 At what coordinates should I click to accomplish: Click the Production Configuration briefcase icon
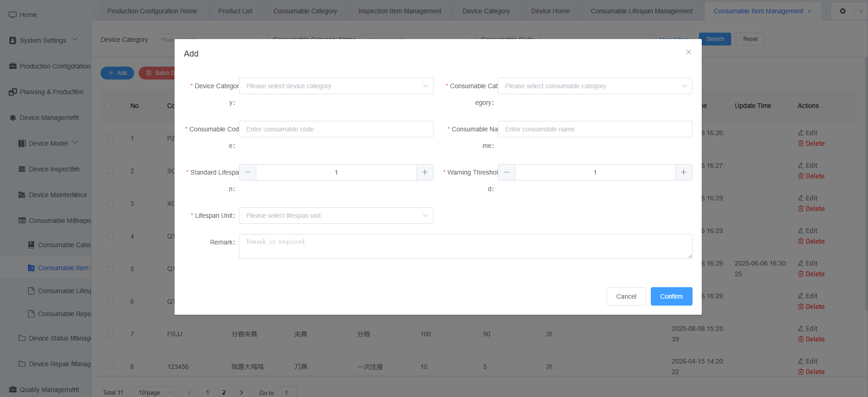tap(13, 66)
